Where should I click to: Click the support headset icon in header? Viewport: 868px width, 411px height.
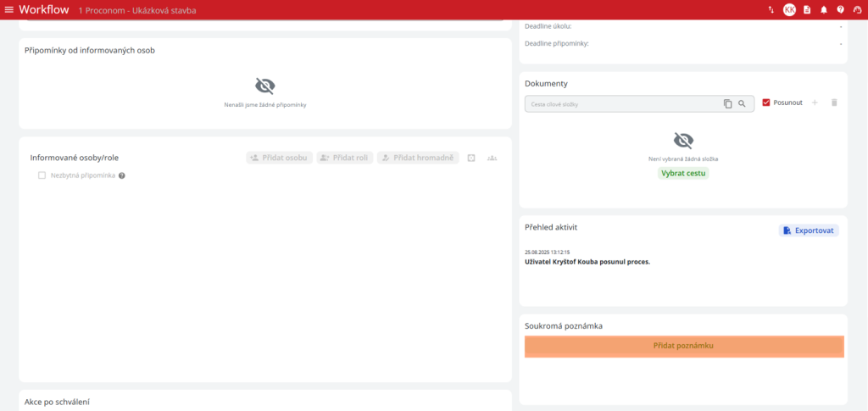coord(856,10)
